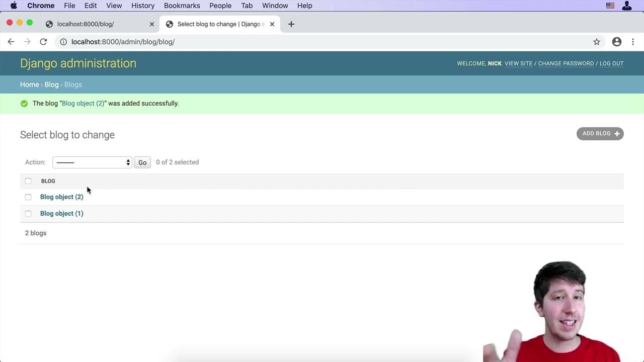
Task: Open the Blog object (1) row link
Action: click(x=61, y=214)
